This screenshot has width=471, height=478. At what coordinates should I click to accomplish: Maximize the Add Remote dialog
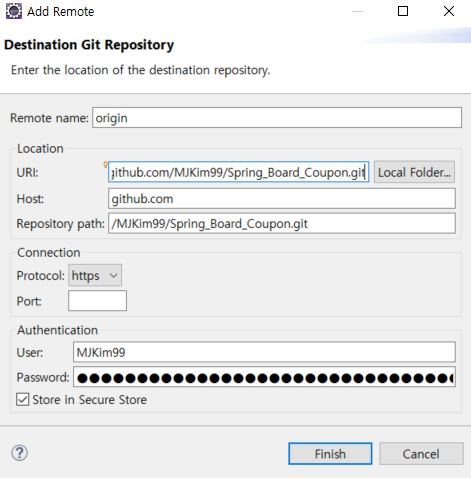coord(403,11)
